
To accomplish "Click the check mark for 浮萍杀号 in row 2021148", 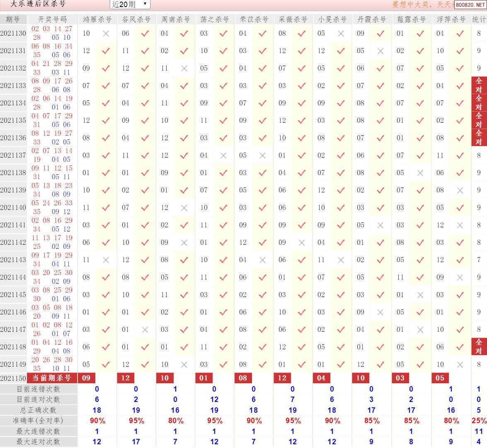I will (460, 347).
